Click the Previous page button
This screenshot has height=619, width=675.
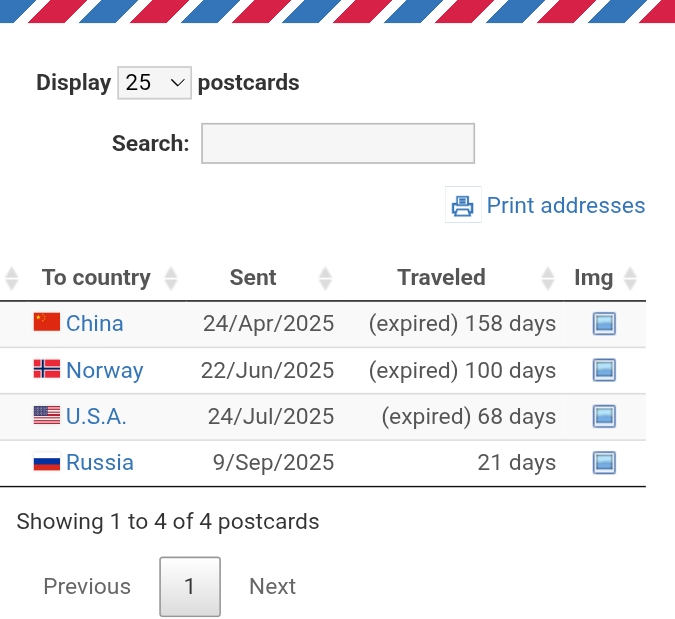coord(87,587)
